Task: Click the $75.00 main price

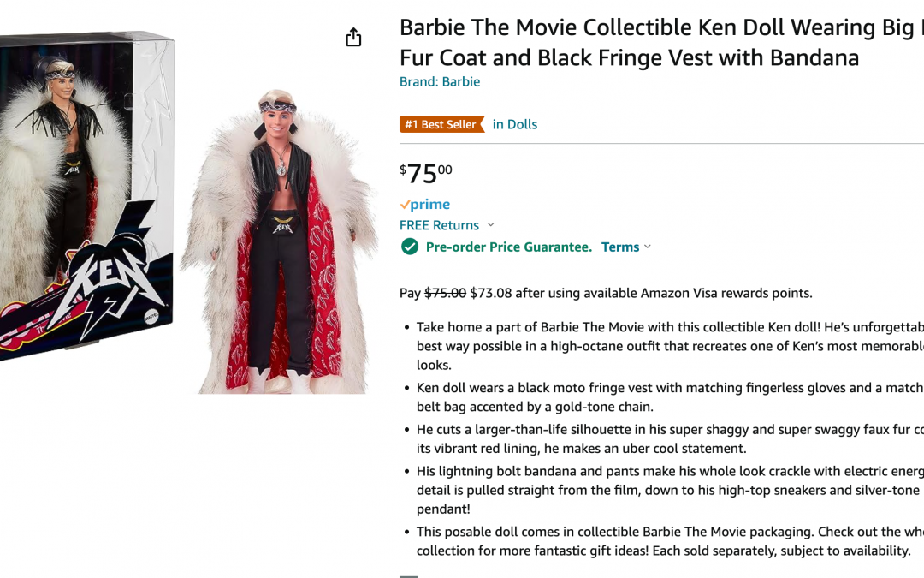Action: pos(426,173)
